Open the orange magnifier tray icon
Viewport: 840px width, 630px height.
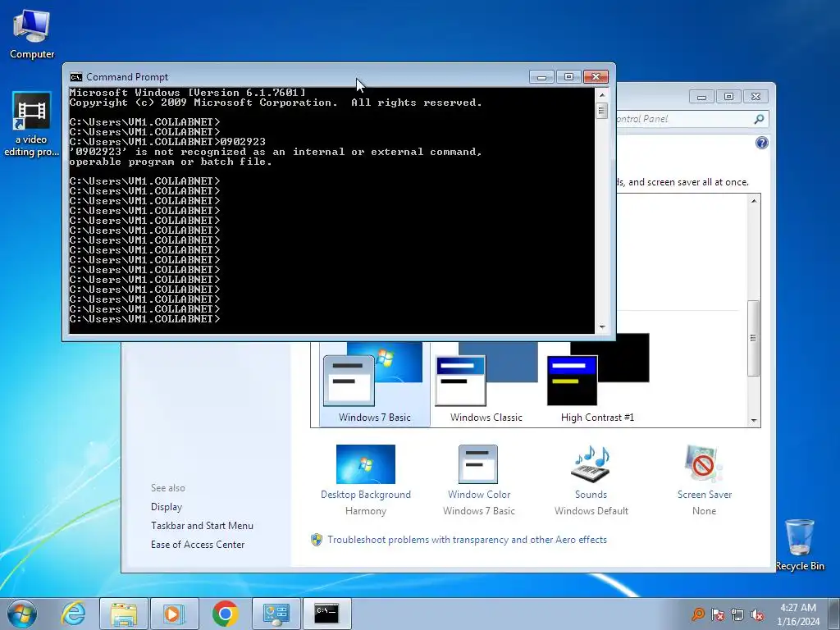click(698, 614)
